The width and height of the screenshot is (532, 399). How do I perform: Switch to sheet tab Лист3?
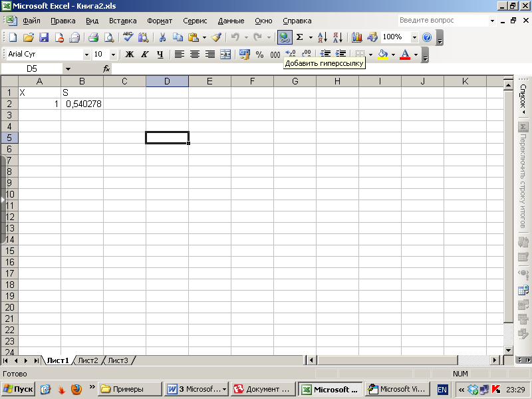pyautogui.click(x=118, y=360)
